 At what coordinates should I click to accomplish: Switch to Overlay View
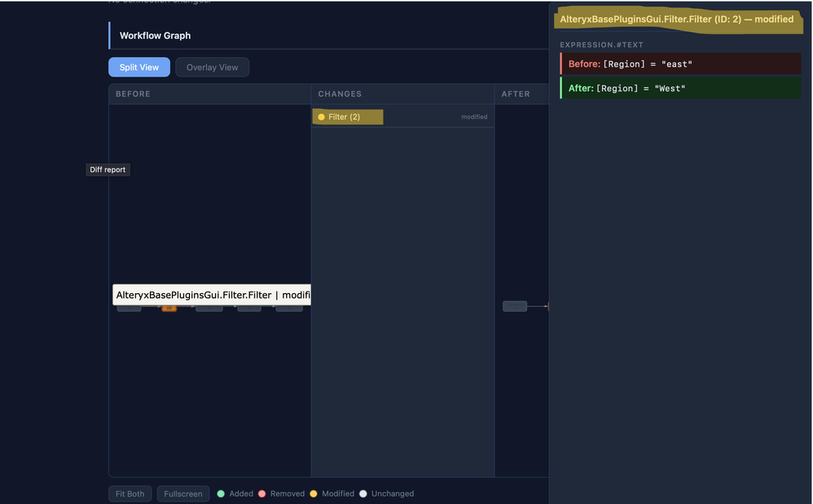click(212, 68)
